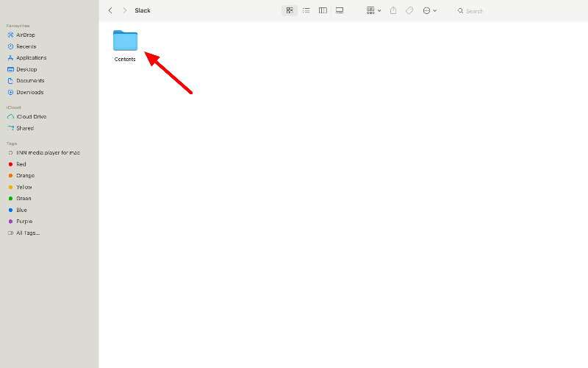The image size is (588, 368).
Task: Open Applications from the sidebar
Action: [x=31, y=57]
